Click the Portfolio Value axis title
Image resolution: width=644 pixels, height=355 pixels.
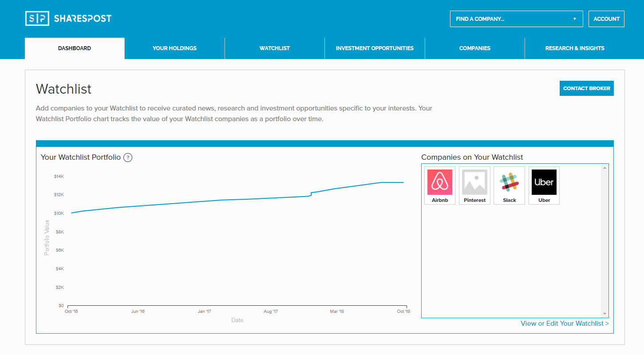(47, 237)
